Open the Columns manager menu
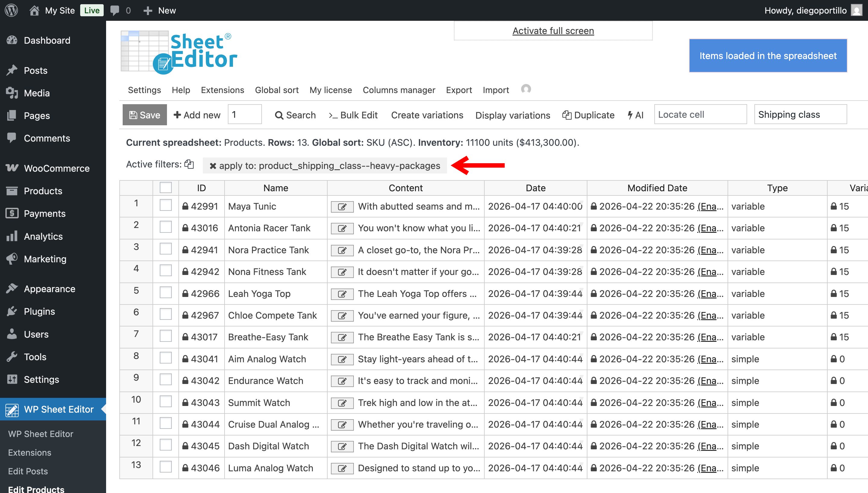Screen dimensions: 868x493 tap(399, 90)
